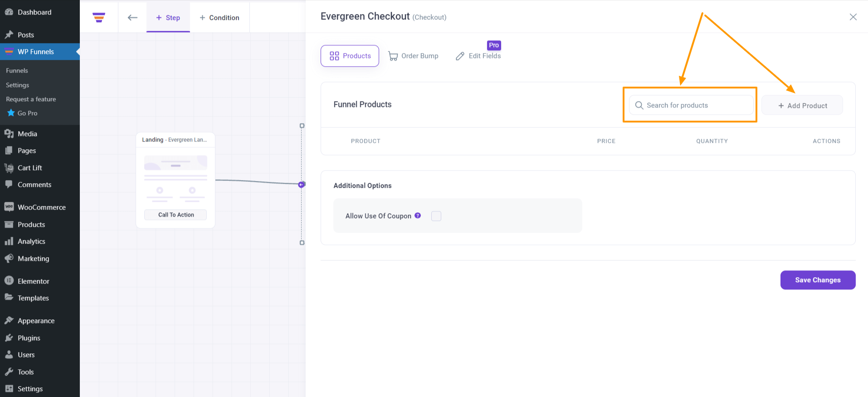Click the Order Bump cart icon
The image size is (868, 397).
[393, 56]
